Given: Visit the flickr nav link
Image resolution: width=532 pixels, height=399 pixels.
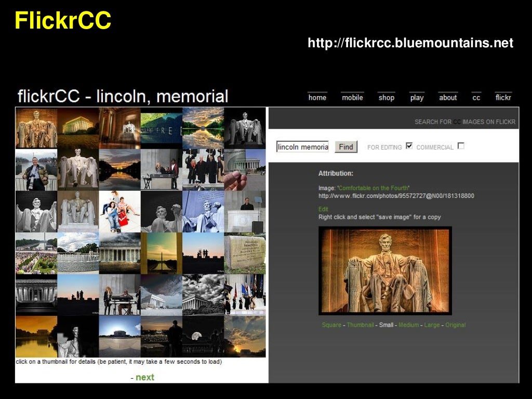Looking at the screenshot, I should 503,98.
